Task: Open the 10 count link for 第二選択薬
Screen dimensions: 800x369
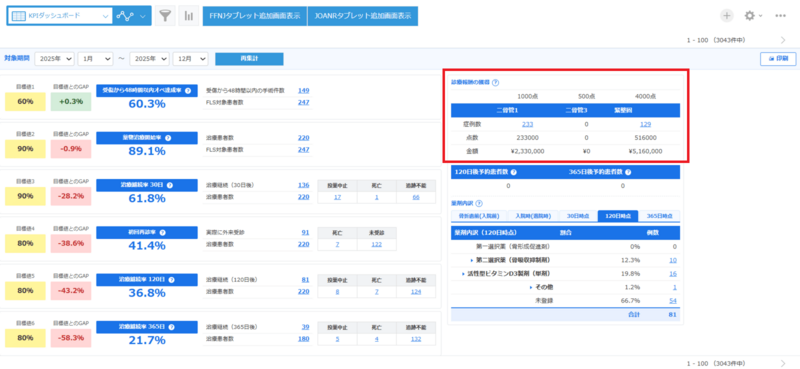Action: click(x=673, y=260)
